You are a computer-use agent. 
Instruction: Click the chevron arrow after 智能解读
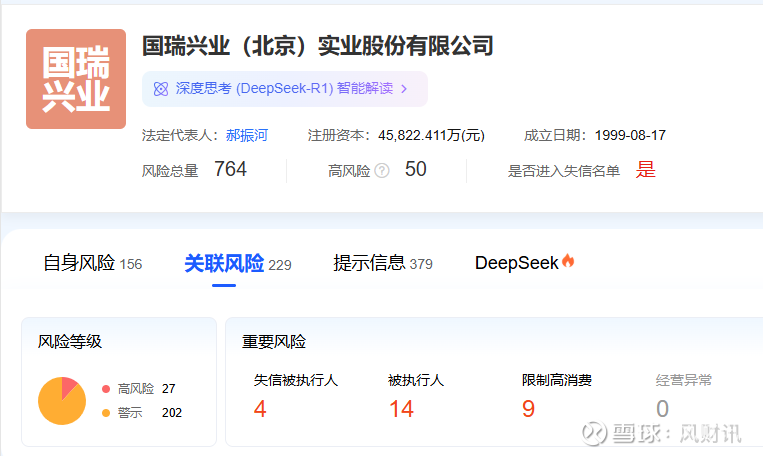coord(404,89)
